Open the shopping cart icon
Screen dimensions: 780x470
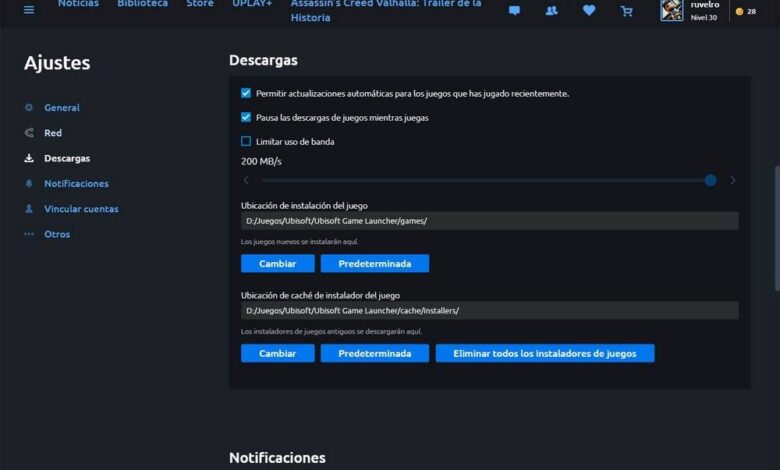point(626,11)
